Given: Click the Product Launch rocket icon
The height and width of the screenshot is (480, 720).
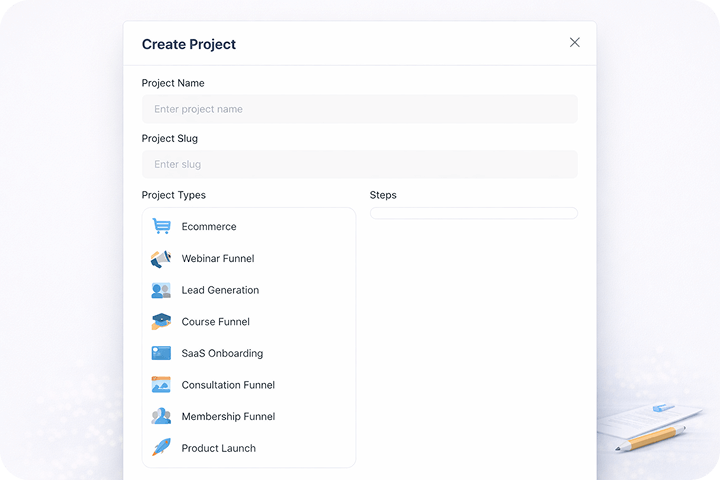Looking at the screenshot, I should tap(161, 448).
